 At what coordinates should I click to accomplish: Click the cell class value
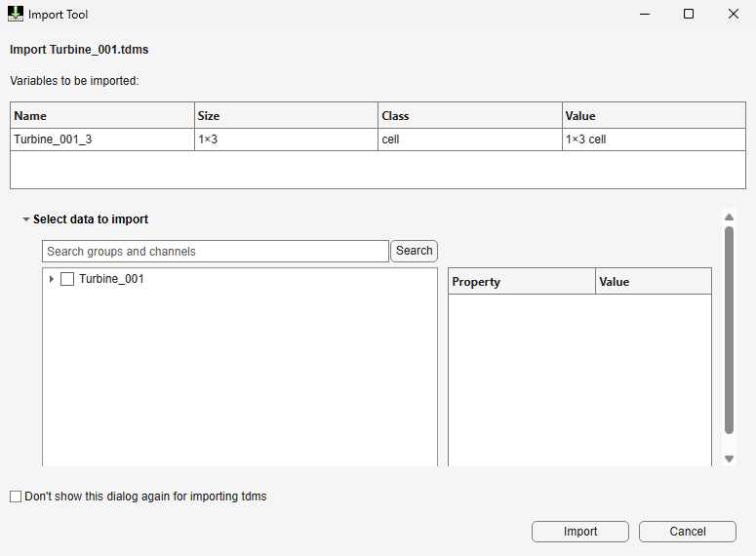[470, 139]
